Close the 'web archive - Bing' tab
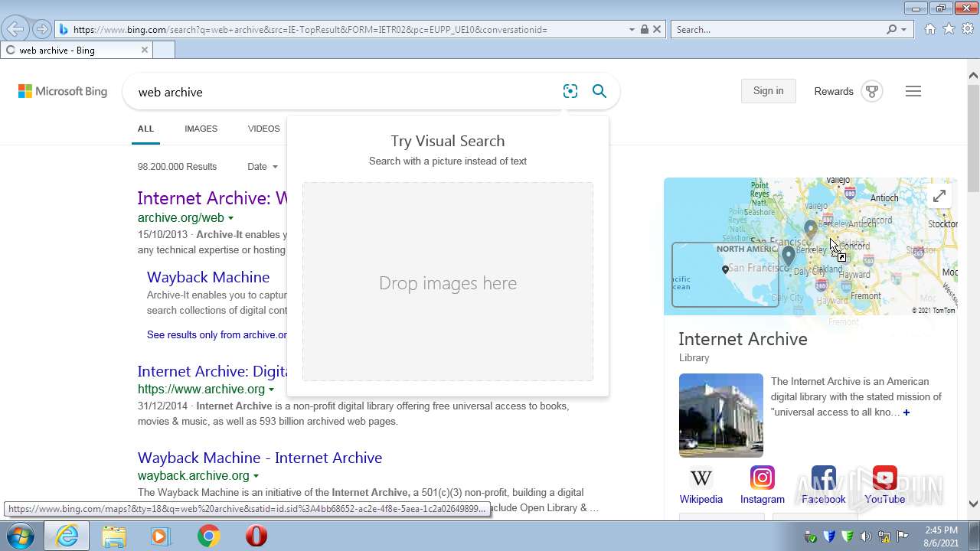Viewport: 980px width, 551px height. pyautogui.click(x=144, y=50)
